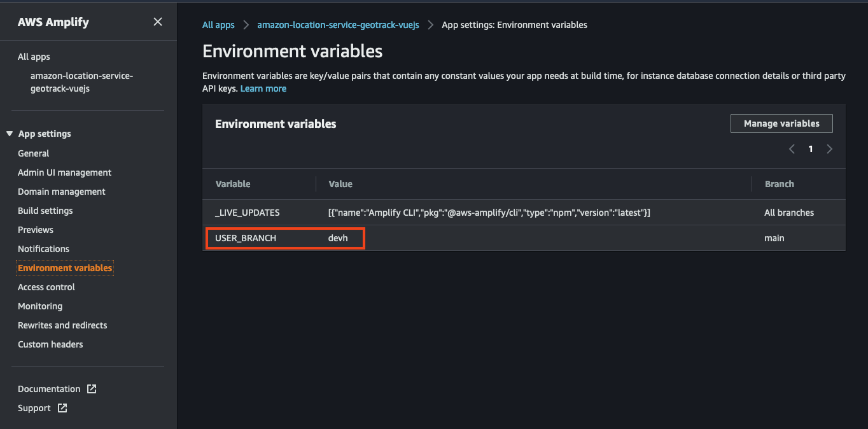Screen dimensions: 868x429
Task: Open Monitoring page
Action: click(x=40, y=306)
